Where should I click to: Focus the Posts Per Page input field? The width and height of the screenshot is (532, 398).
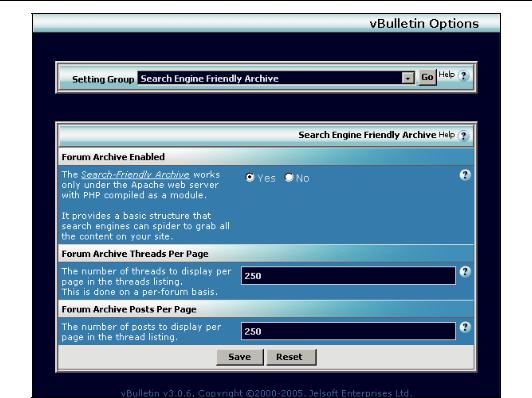(x=348, y=331)
